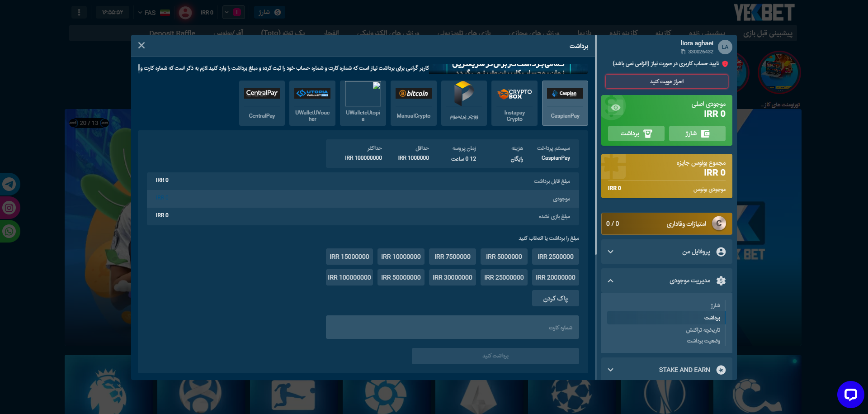Open the live chat support bubble
The image size is (868, 414).
pos(850,395)
